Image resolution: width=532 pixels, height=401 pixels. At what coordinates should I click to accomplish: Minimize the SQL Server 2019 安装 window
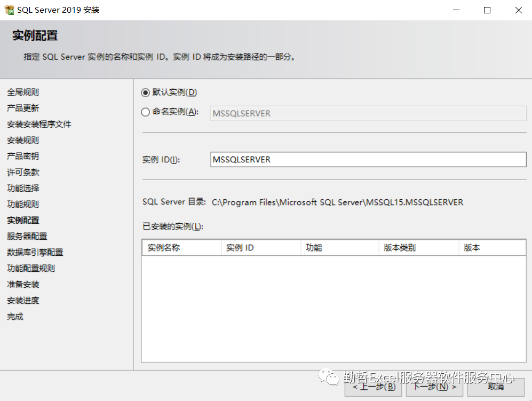[x=456, y=10]
